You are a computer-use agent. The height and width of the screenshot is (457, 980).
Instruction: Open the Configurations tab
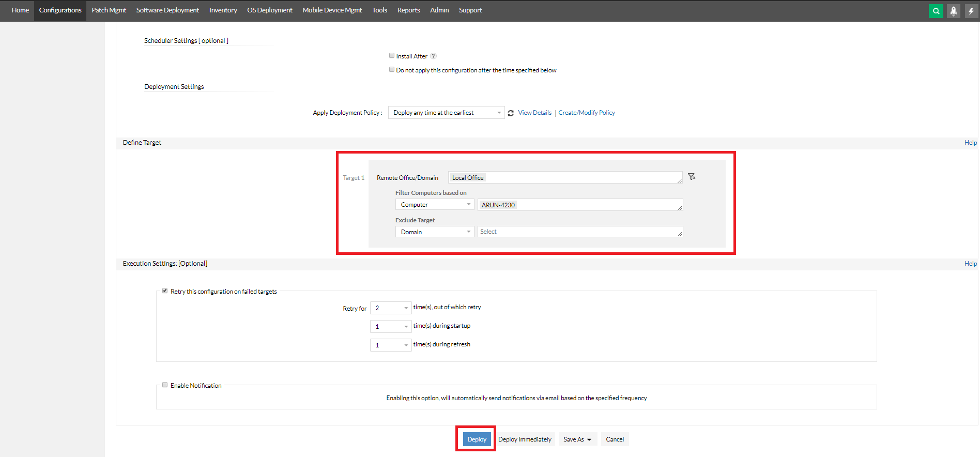[60, 10]
